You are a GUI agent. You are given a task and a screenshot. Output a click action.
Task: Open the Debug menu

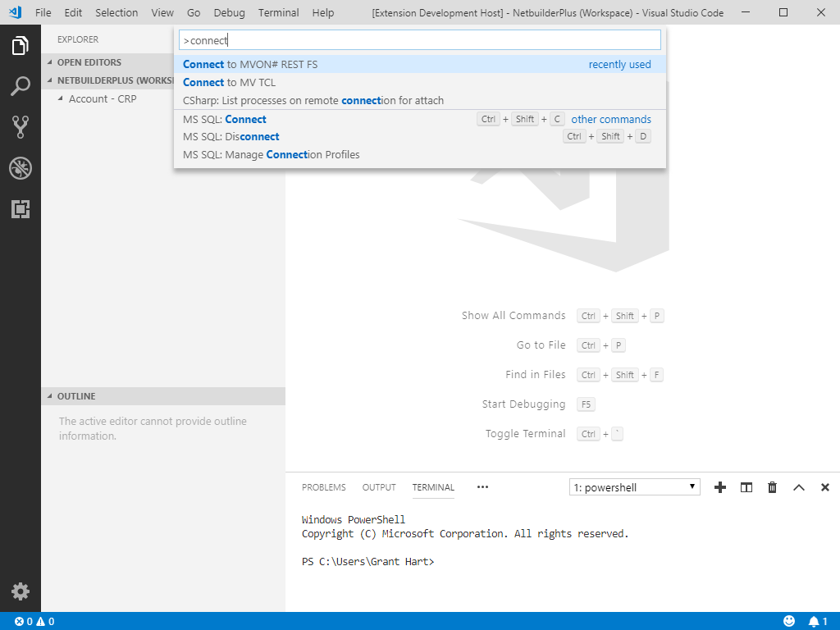(x=229, y=12)
